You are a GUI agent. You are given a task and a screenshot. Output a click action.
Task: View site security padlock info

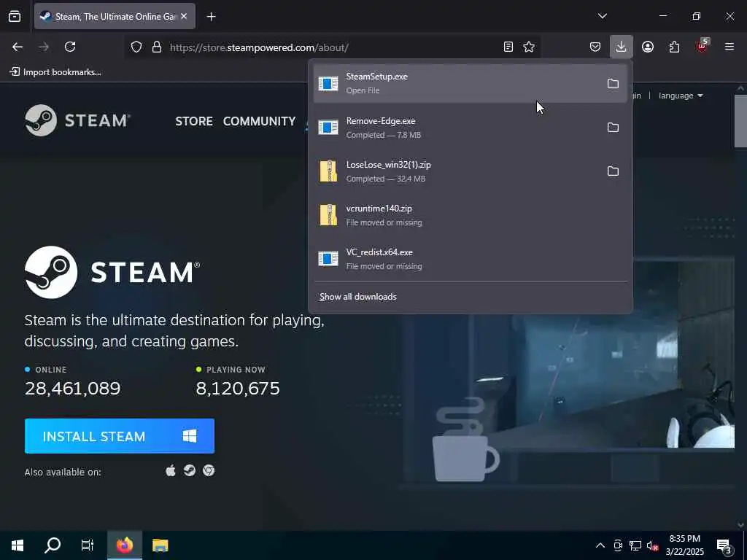point(157,47)
